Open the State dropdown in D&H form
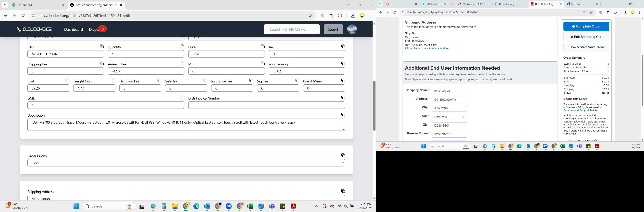Viewport: 644px width, 212px height. [x=448, y=117]
